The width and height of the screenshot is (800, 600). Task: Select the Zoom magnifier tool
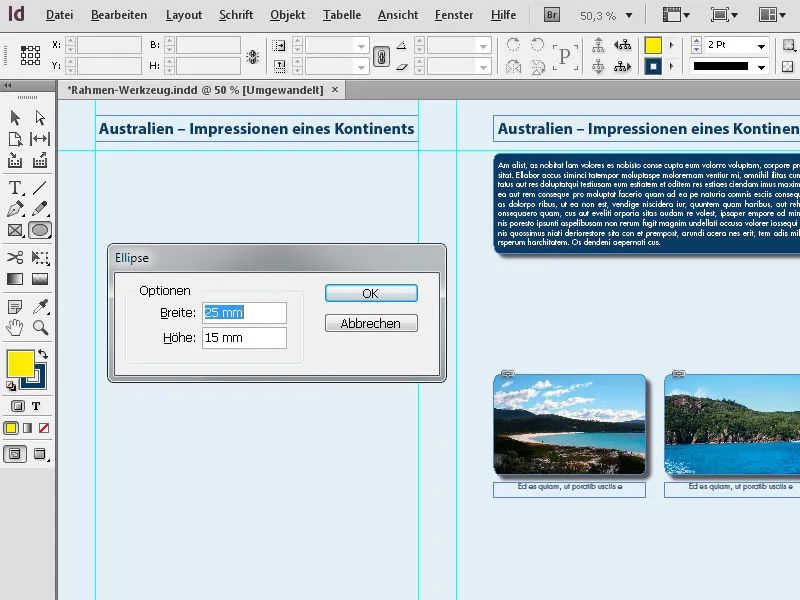tap(40, 328)
